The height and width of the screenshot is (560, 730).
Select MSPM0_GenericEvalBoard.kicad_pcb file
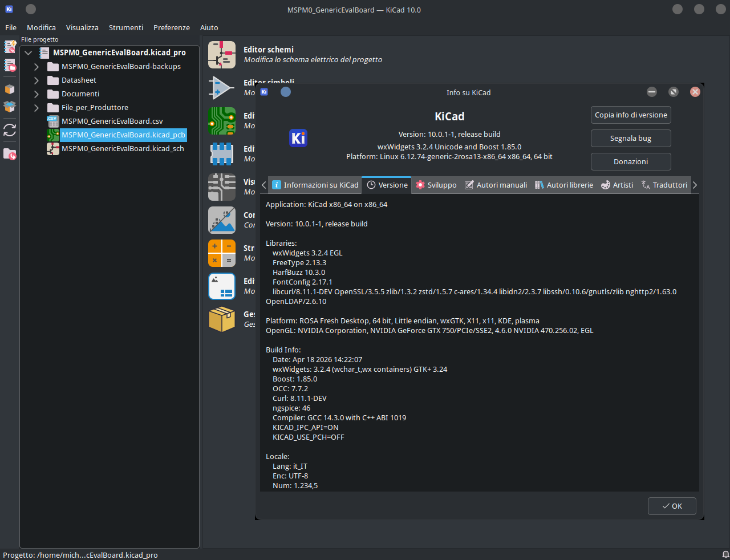coord(123,135)
